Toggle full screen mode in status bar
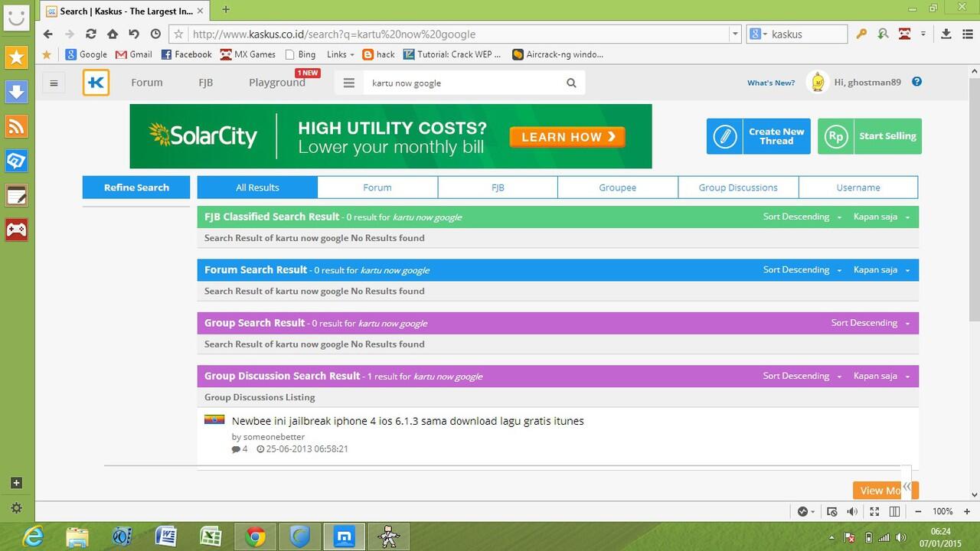Screen dimensions: 980x551 [876, 511]
